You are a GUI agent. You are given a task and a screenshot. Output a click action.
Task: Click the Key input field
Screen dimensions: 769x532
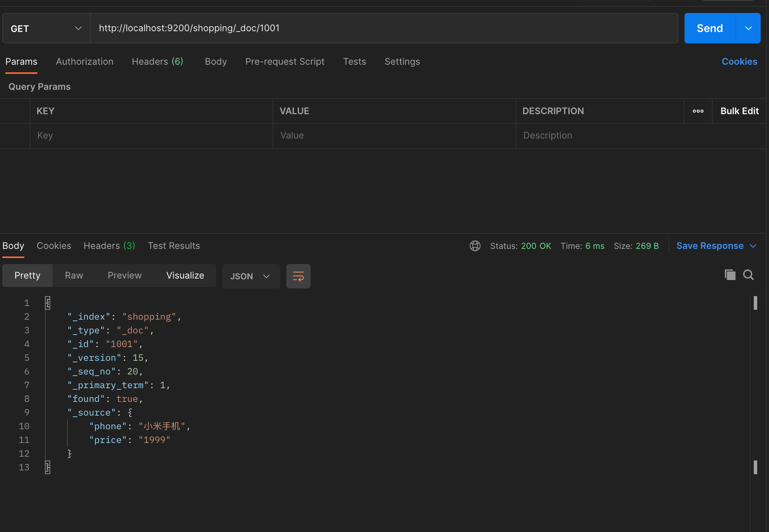coord(152,136)
